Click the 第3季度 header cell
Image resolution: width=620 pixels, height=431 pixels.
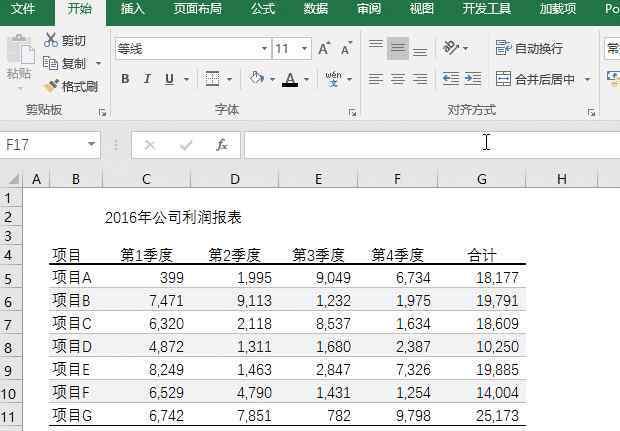318,255
